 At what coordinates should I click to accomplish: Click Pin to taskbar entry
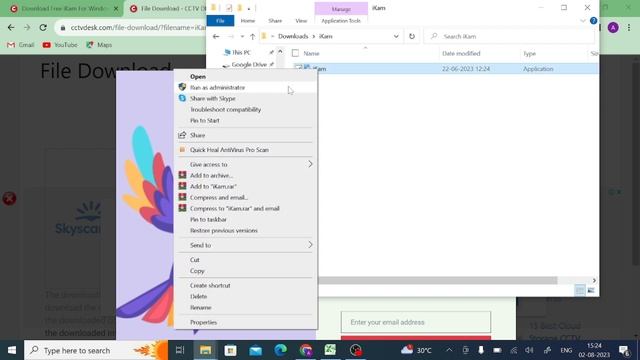tap(246, 220)
